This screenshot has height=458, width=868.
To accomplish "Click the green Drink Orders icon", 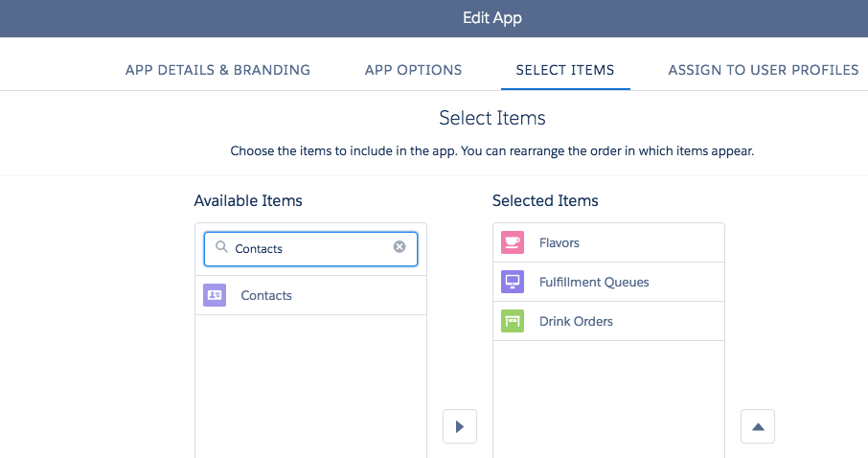I will pos(513,321).
